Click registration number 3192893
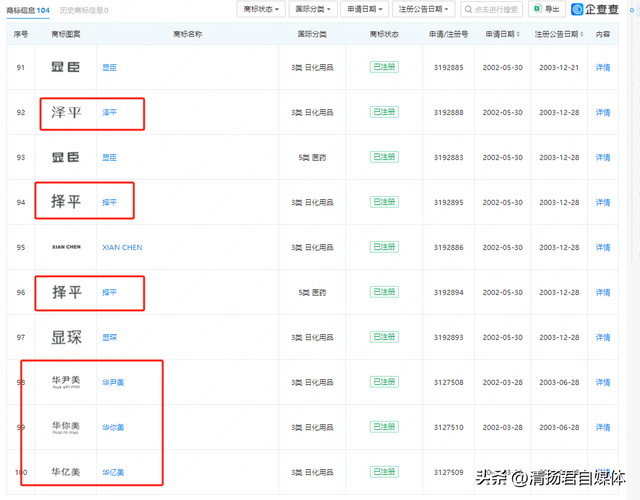The image size is (640, 500). click(x=449, y=338)
